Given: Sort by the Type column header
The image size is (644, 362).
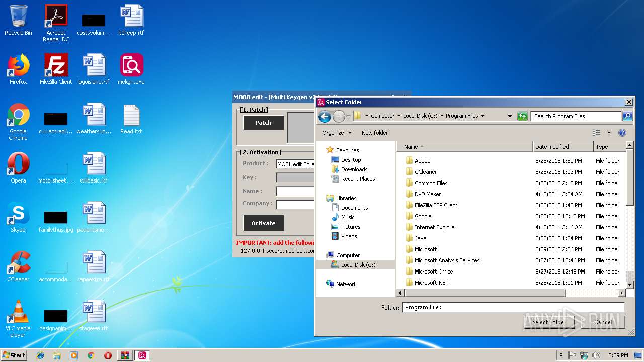Looking at the screenshot, I should 609,147.
